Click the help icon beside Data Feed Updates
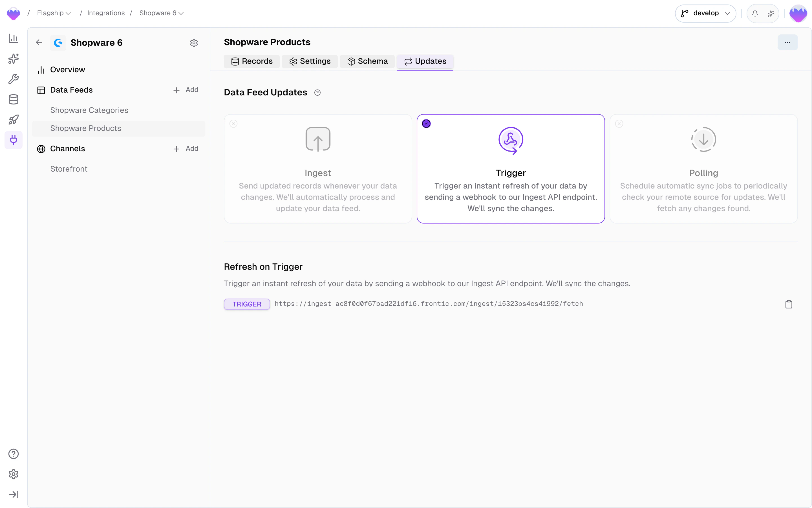 (x=317, y=93)
